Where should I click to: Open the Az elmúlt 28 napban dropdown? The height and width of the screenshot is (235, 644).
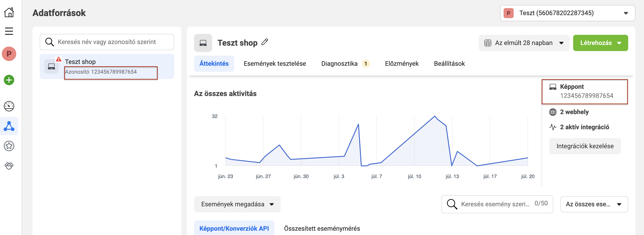(524, 43)
